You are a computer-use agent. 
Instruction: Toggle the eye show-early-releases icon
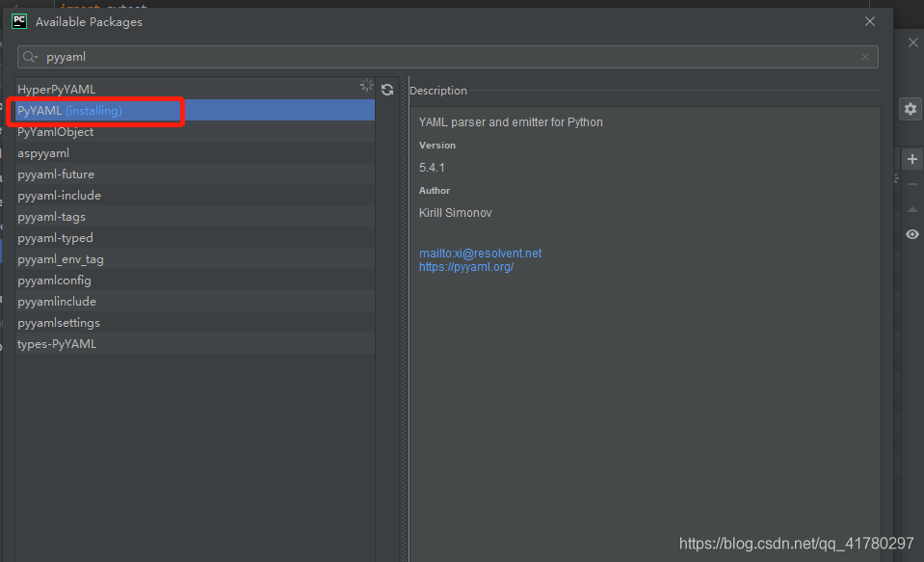pyautogui.click(x=912, y=234)
